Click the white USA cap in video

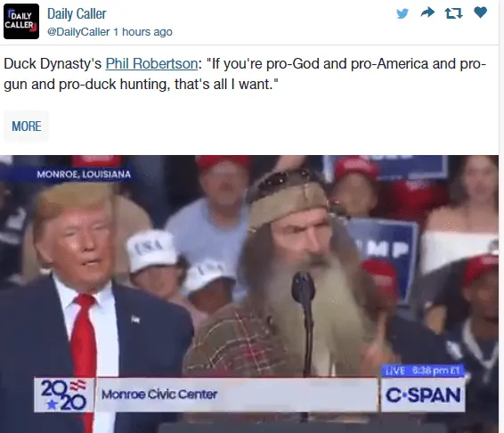(x=151, y=249)
